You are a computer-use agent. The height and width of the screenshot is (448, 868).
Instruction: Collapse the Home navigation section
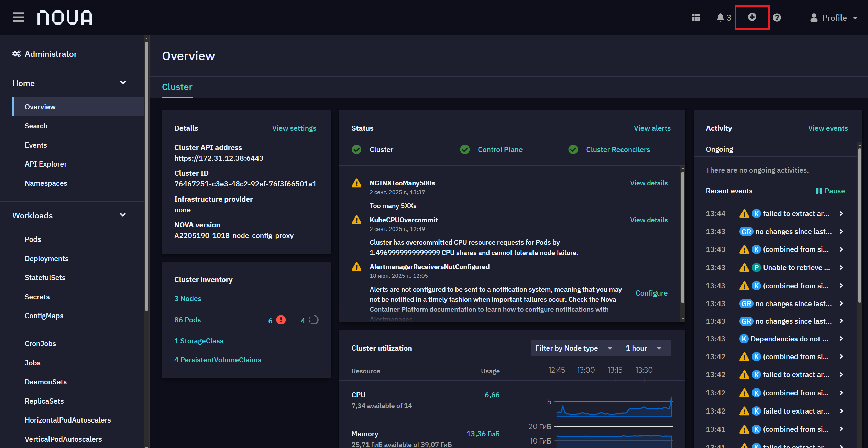click(x=123, y=83)
